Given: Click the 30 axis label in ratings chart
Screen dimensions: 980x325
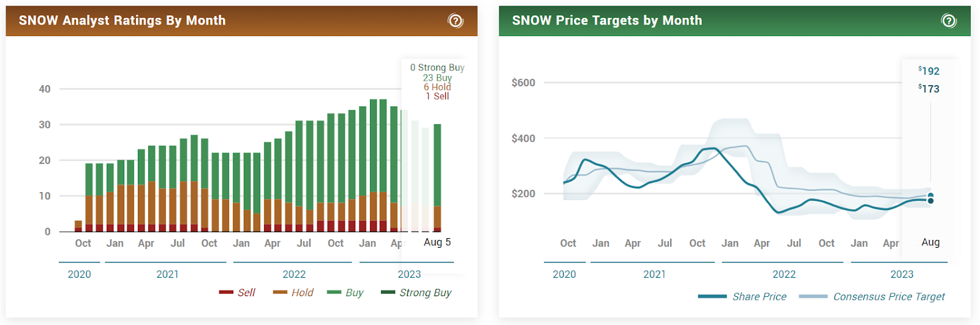Looking at the screenshot, I should point(45,124).
